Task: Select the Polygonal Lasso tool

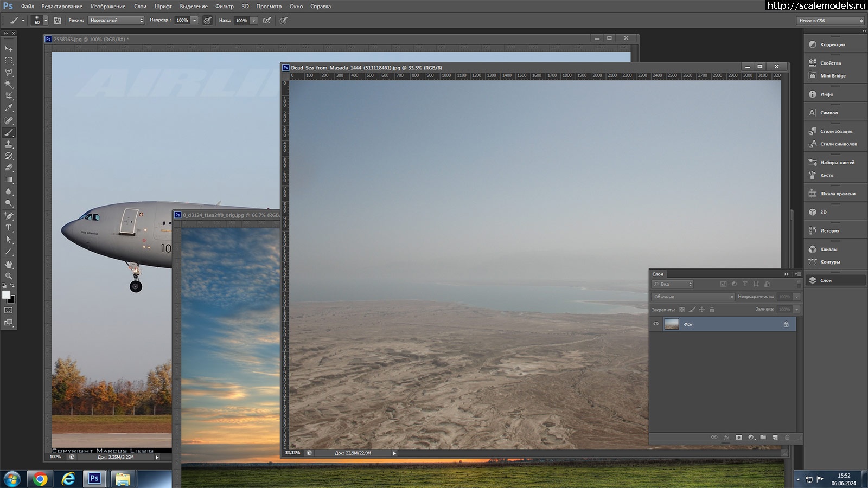Action: tap(9, 72)
